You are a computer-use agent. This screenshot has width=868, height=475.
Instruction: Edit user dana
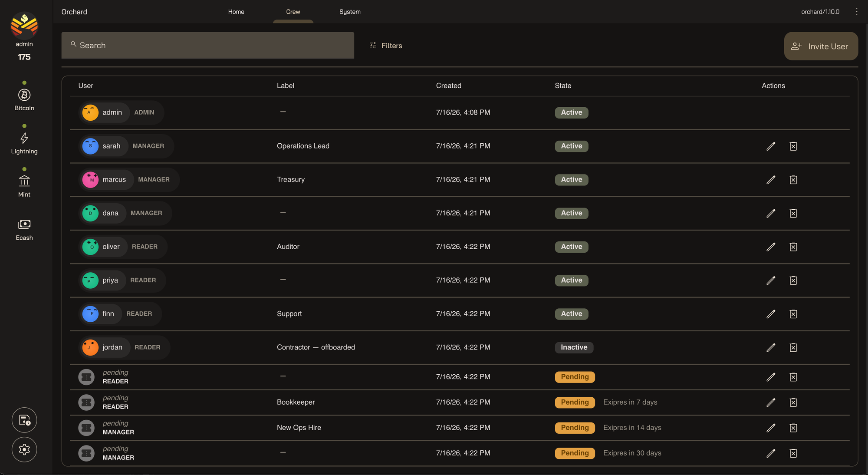click(771, 213)
